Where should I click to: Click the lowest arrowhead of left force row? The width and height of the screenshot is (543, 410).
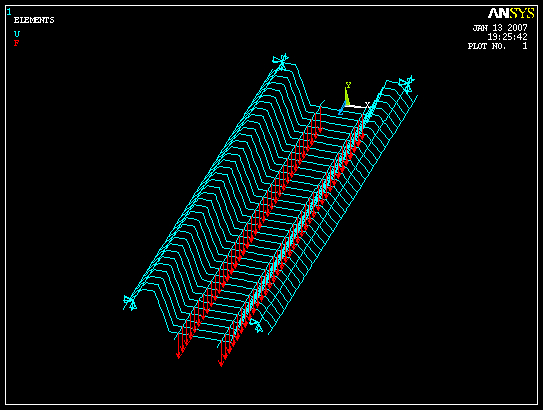[x=178, y=356]
